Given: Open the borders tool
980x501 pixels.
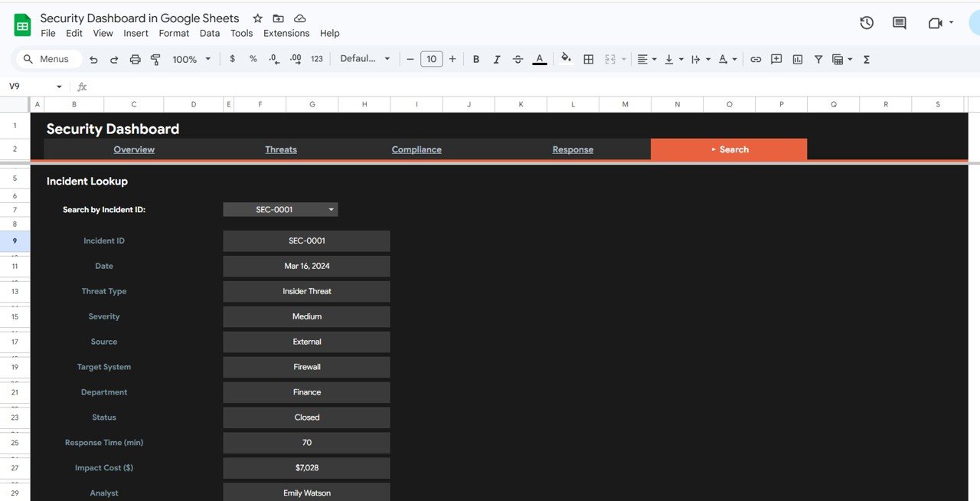Looking at the screenshot, I should (x=588, y=58).
